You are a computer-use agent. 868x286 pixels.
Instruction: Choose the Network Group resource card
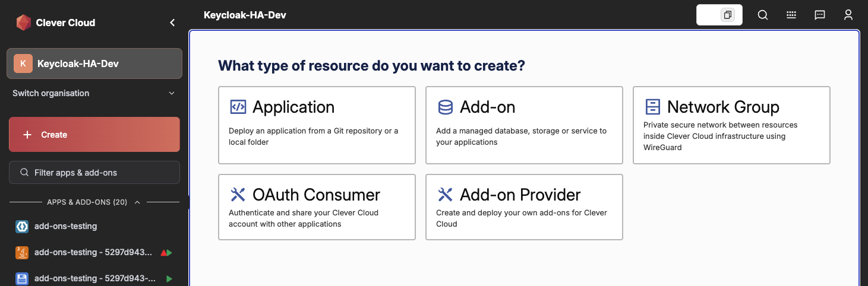tap(731, 125)
